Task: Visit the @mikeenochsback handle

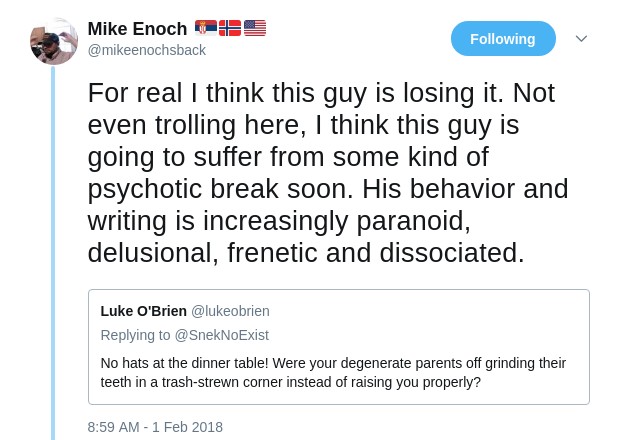Action: pos(147,50)
